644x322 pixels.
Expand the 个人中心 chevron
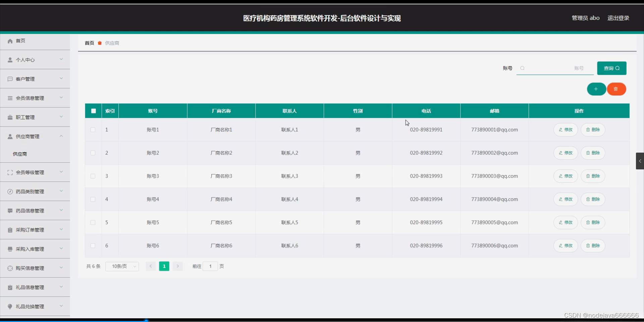(x=61, y=59)
